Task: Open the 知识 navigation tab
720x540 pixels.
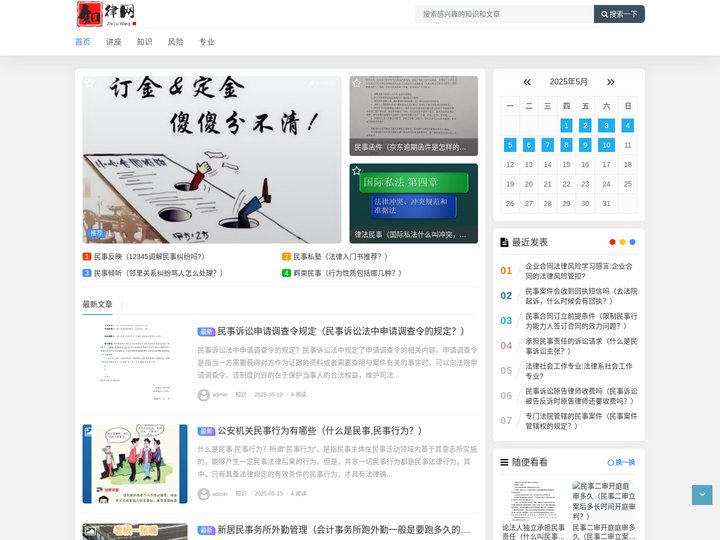Action: click(x=144, y=42)
